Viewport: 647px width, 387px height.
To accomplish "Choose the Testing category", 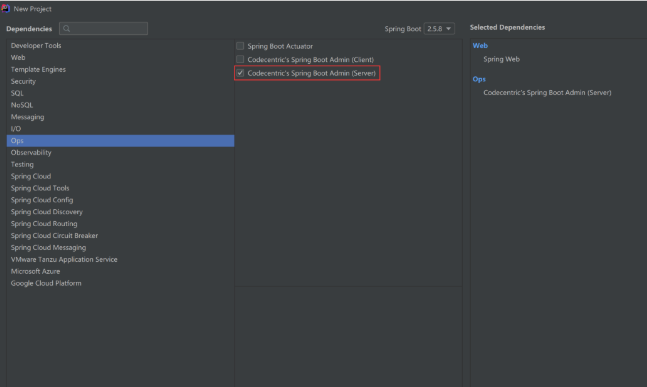I will click(x=120, y=164).
